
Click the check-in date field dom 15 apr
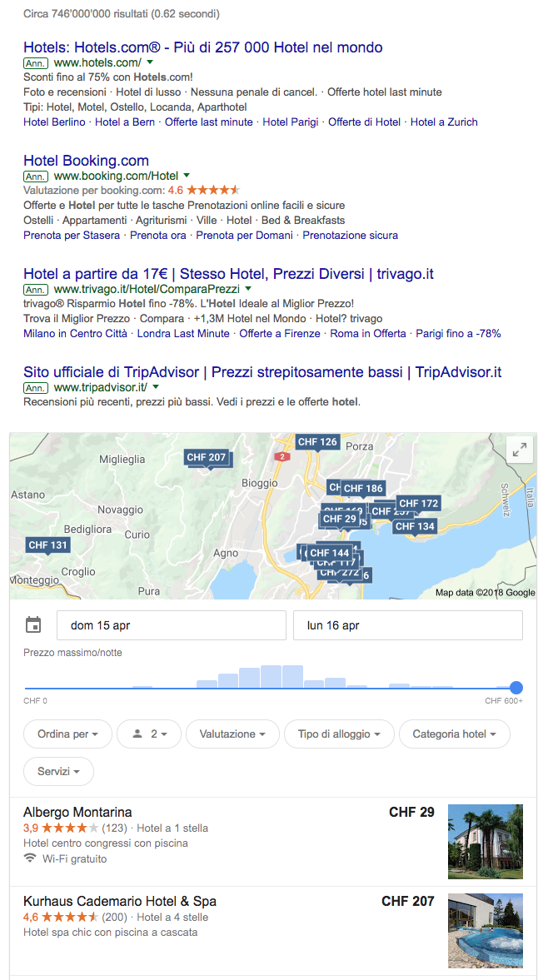pos(172,625)
